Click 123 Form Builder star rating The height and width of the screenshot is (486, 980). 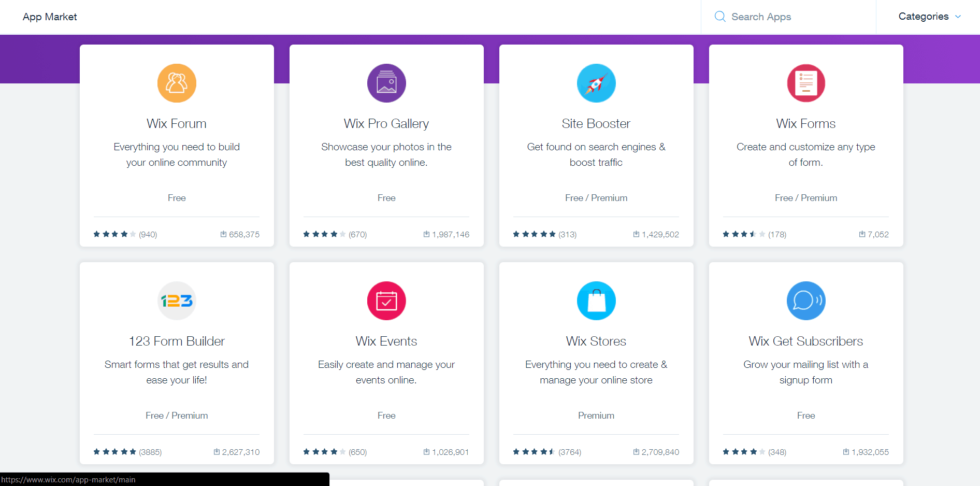point(114,452)
